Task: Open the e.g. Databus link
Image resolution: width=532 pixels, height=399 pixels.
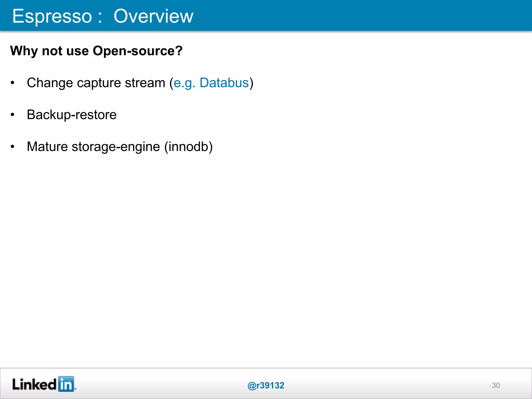Action: pyautogui.click(x=211, y=83)
